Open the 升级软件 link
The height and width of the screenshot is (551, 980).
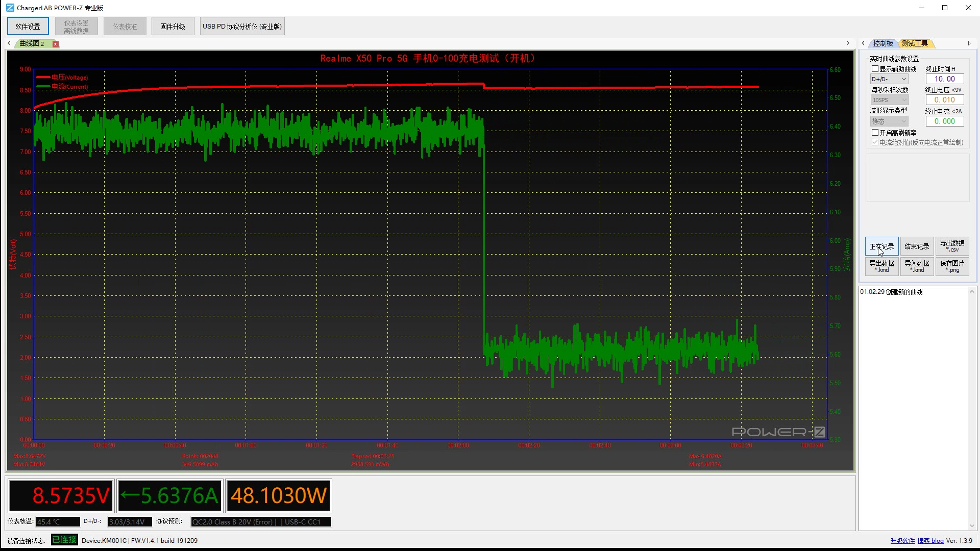click(x=902, y=540)
